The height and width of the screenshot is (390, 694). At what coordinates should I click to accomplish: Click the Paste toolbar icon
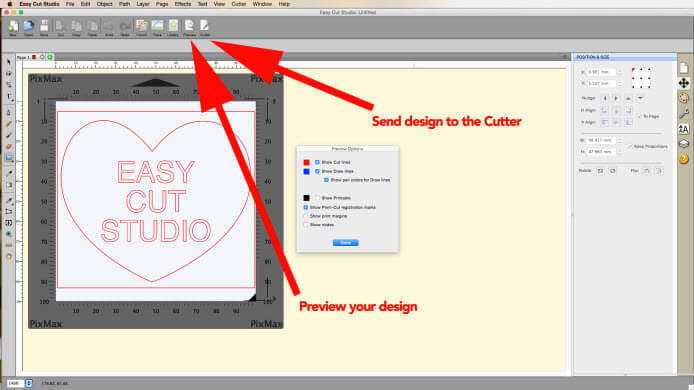(92, 27)
